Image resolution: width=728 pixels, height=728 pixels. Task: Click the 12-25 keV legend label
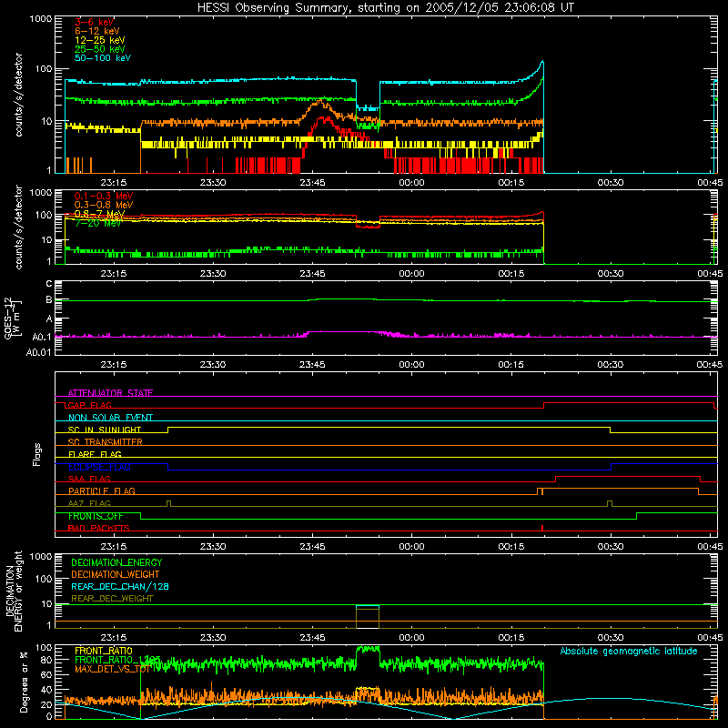pyautogui.click(x=99, y=40)
